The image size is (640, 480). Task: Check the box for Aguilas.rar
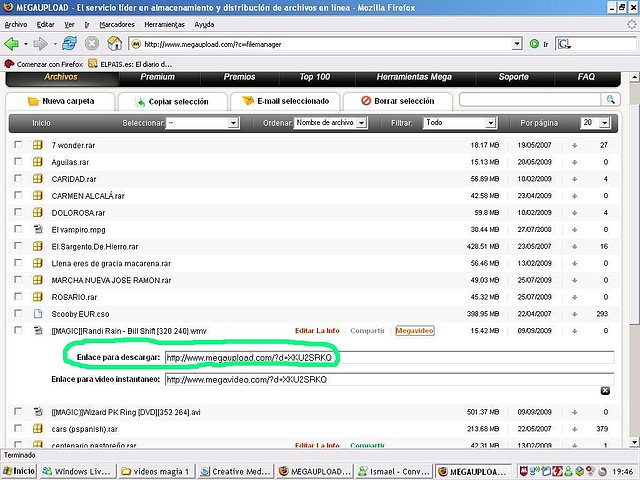tap(18, 161)
